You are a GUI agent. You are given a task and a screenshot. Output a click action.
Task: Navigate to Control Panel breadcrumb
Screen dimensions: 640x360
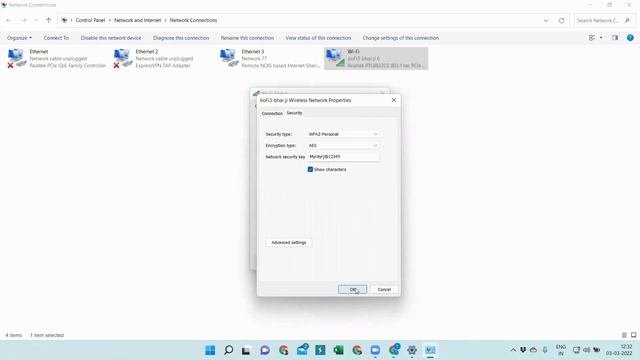[x=90, y=20]
